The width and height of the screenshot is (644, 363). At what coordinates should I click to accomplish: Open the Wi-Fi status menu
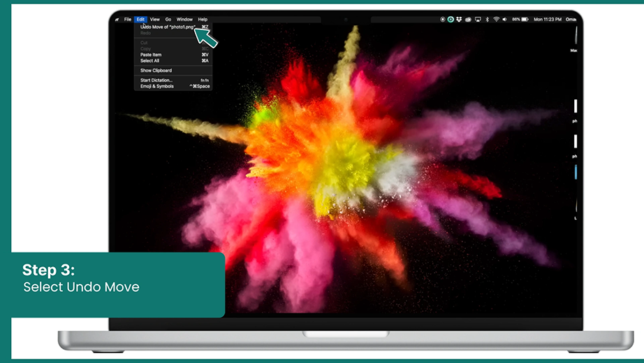point(496,20)
